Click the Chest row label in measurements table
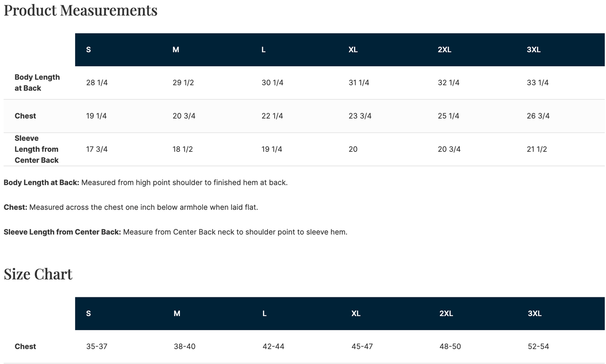This screenshot has height=364, width=606. (25, 116)
